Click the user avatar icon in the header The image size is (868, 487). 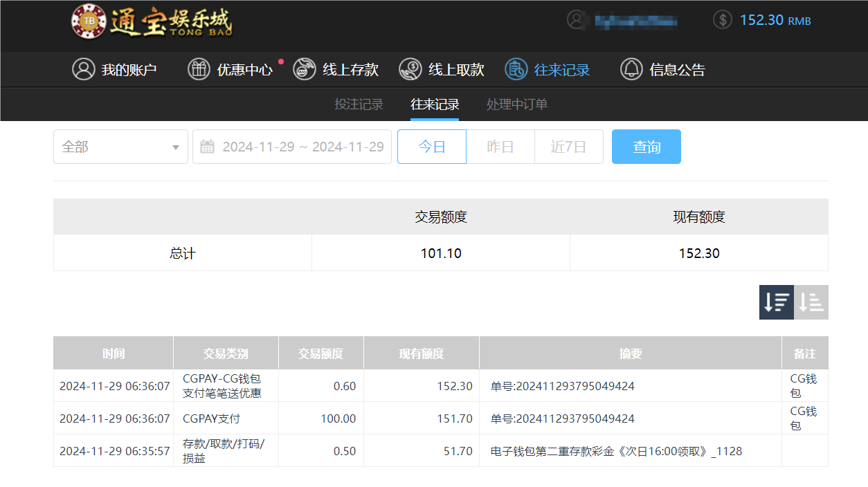pyautogui.click(x=575, y=19)
